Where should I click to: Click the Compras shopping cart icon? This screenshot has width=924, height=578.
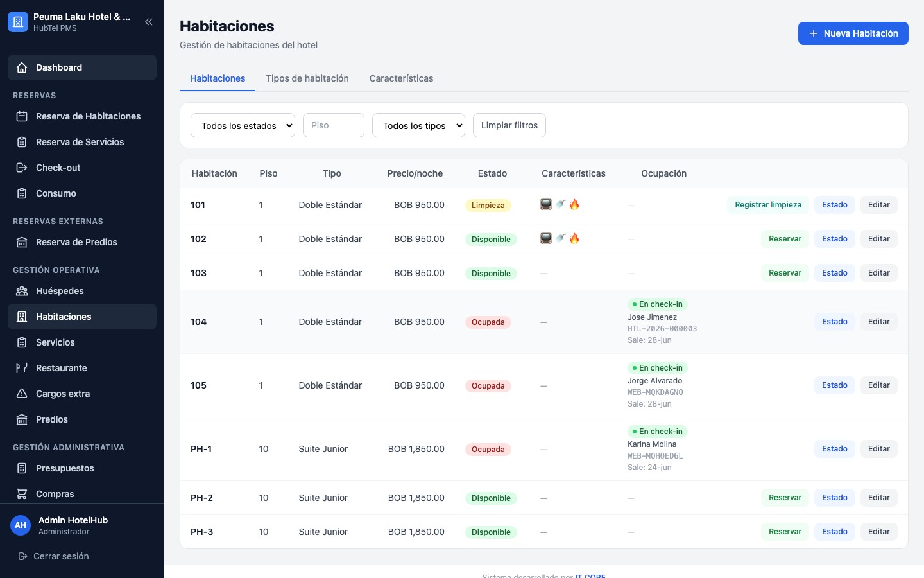click(22, 494)
